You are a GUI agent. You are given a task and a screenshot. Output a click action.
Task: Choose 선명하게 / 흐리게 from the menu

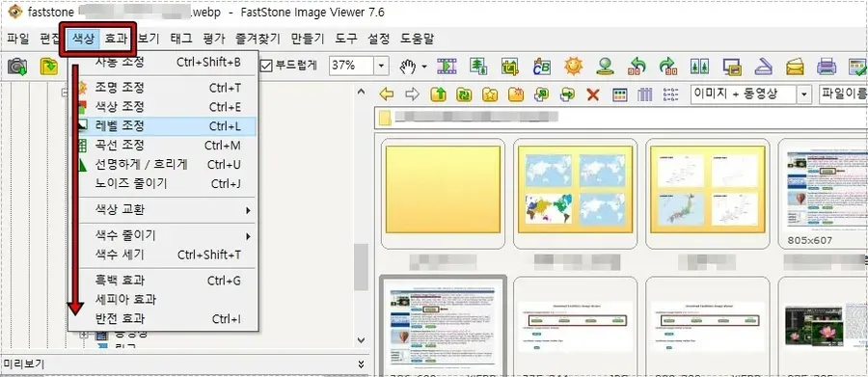pos(163,165)
